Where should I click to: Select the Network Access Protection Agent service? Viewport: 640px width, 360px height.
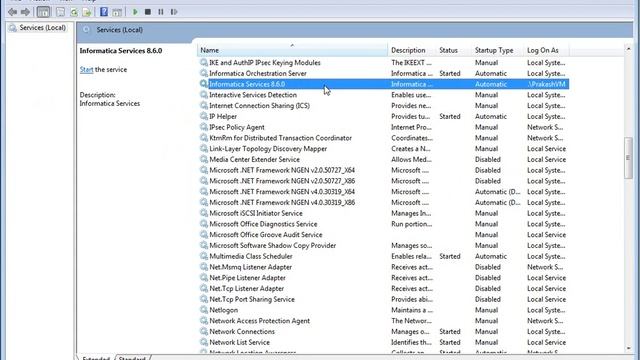pyautogui.click(x=260, y=321)
